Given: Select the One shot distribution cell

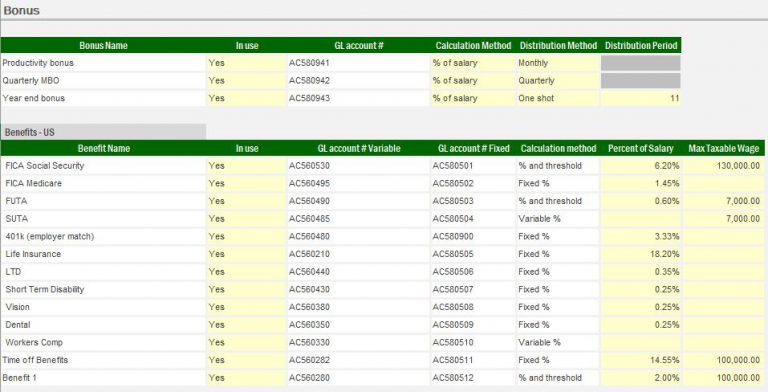Looking at the screenshot, I should pos(558,98).
